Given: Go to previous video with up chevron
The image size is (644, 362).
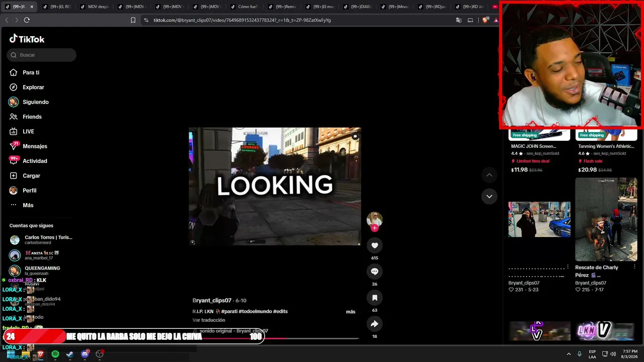Looking at the screenshot, I should coord(489,175).
